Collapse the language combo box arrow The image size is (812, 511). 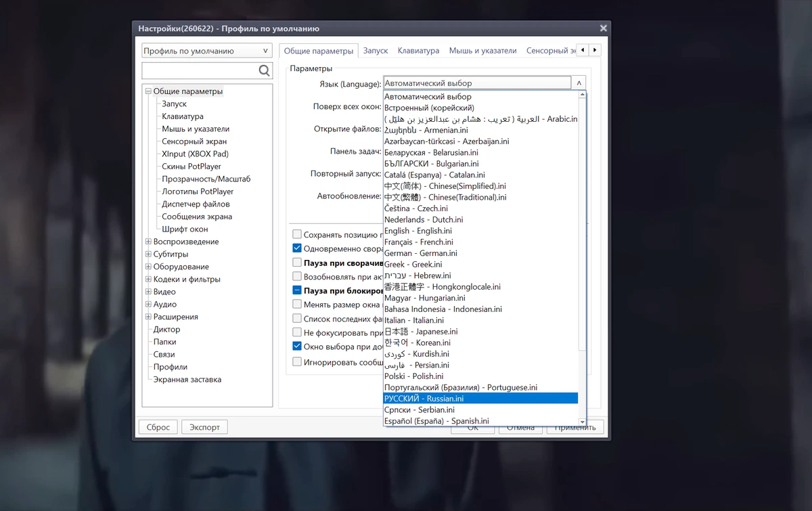point(579,83)
